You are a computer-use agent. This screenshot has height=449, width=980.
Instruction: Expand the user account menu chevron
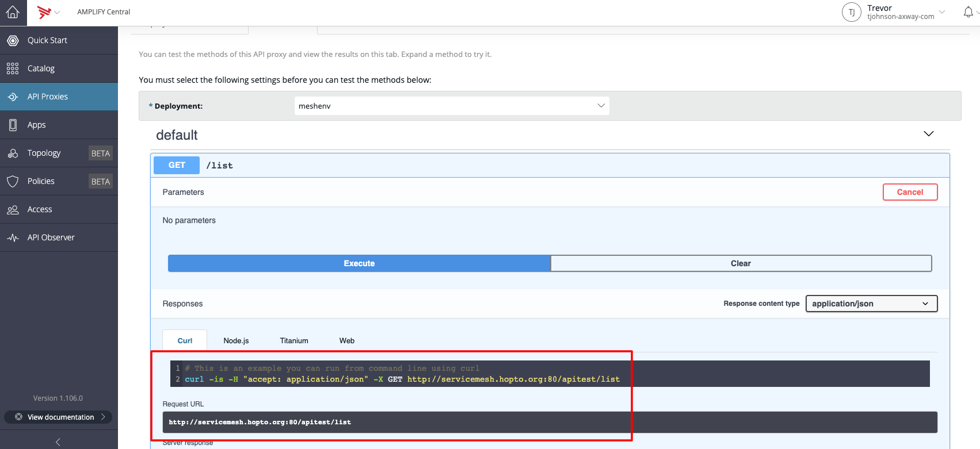point(942,12)
